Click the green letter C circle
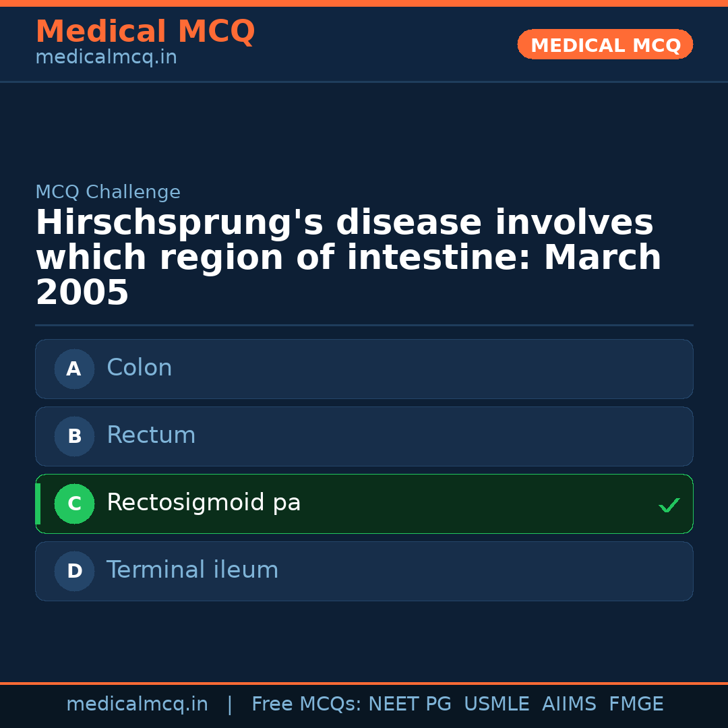This screenshot has height=728, width=728. pyautogui.click(x=74, y=504)
